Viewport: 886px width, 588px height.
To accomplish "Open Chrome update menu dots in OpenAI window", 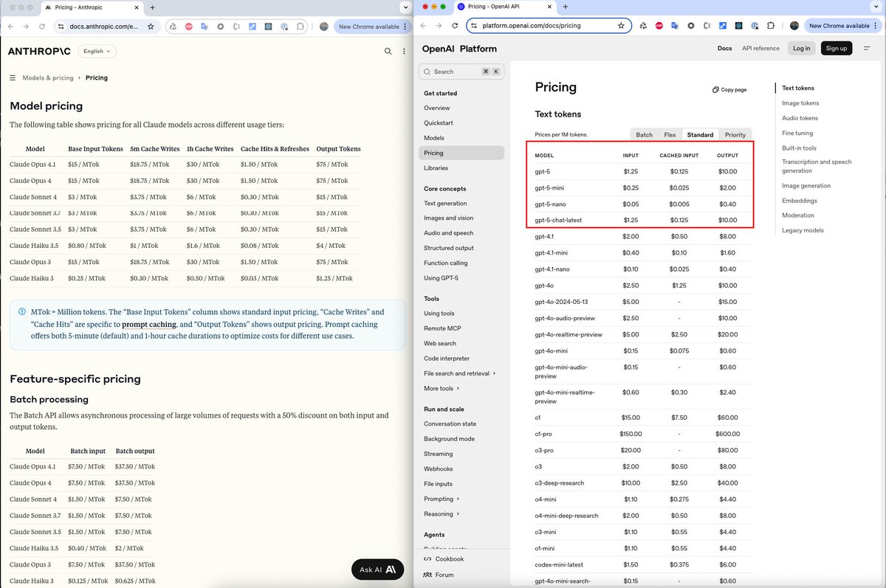I will point(876,26).
